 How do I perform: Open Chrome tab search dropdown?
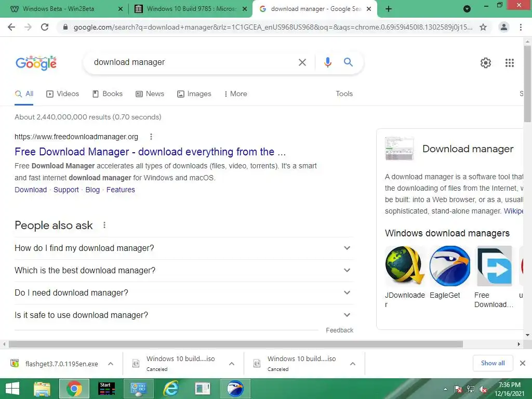tap(467, 9)
